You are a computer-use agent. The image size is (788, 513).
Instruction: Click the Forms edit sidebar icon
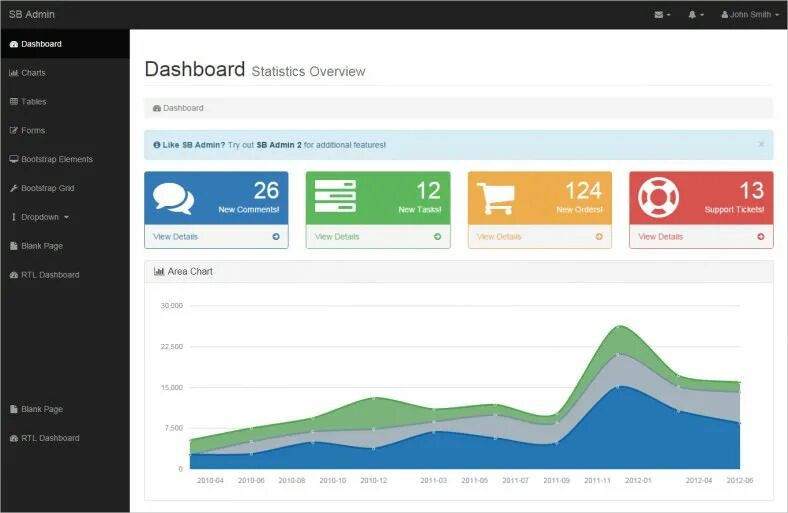point(14,131)
